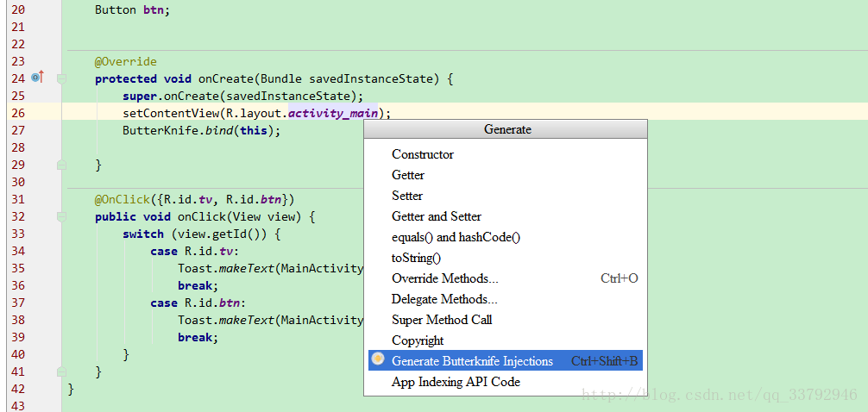Image resolution: width=868 pixels, height=412 pixels.
Task: Select the Setter menu entry
Action: [x=407, y=196]
